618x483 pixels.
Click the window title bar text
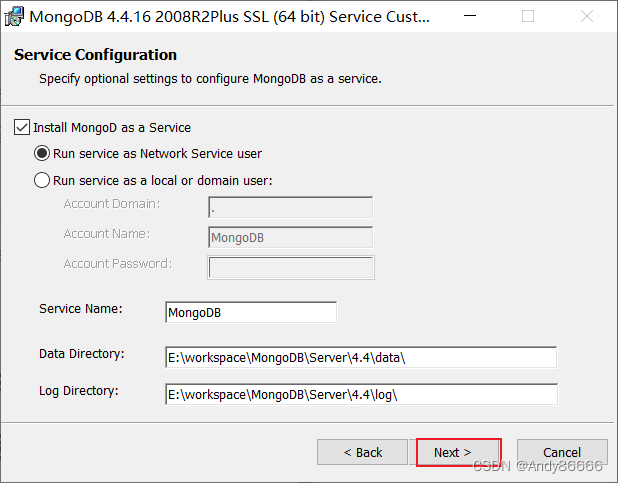(230, 17)
